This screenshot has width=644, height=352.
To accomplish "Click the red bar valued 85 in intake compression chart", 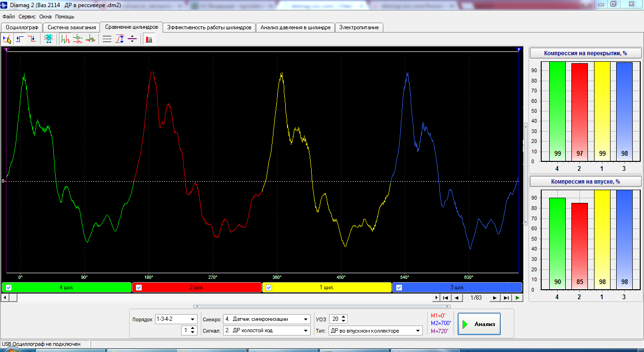I will (580, 245).
